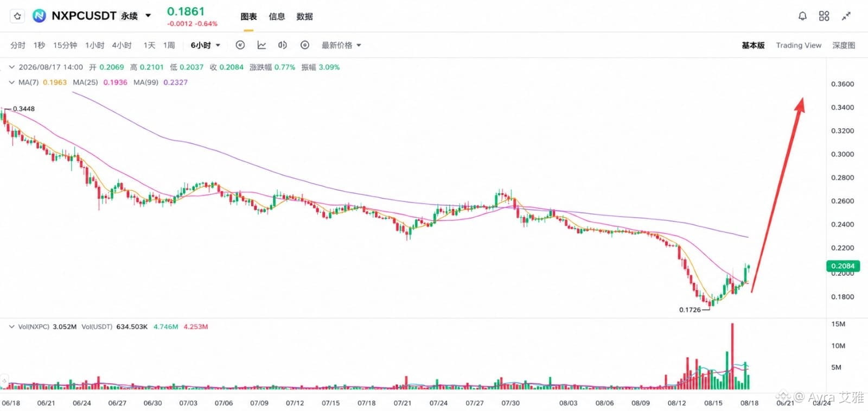
Task: Click the sound bars icon in chart toolbar
Action: pyautogui.click(x=283, y=45)
